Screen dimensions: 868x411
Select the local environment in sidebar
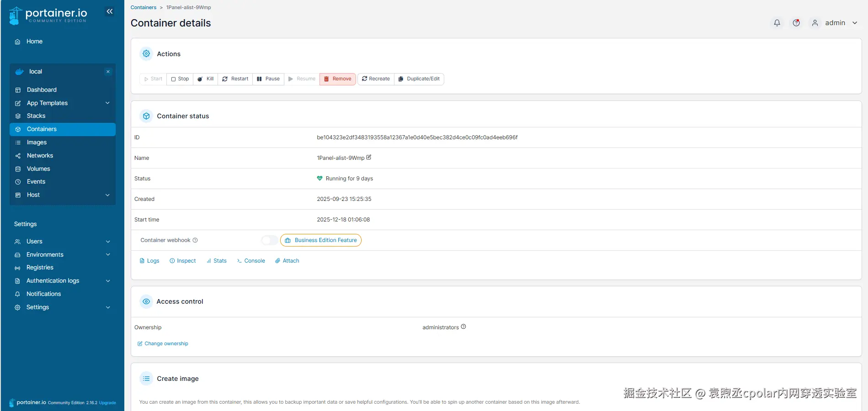pos(62,72)
